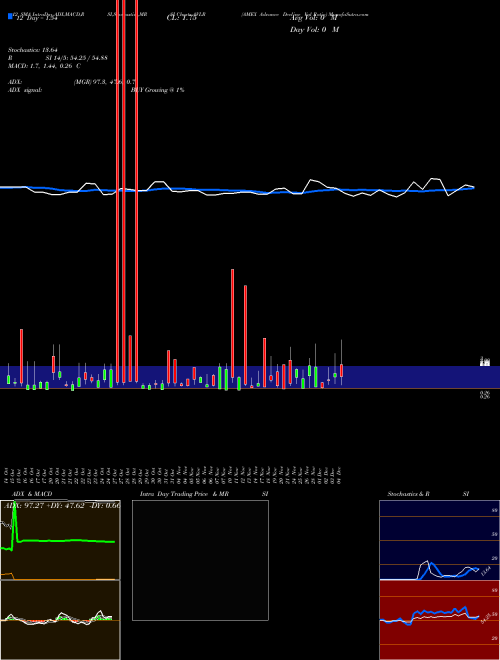Click the 'Day Vol: 0 M' text
Viewport: 500px width, 660px height.
tap(314, 30)
